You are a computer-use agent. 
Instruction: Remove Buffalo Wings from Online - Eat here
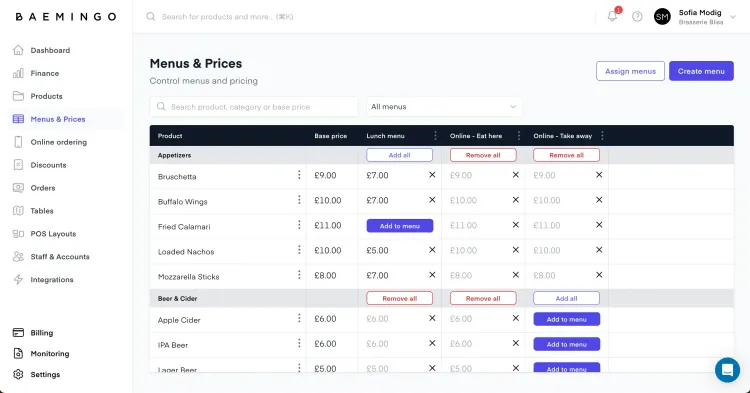click(516, 200)
